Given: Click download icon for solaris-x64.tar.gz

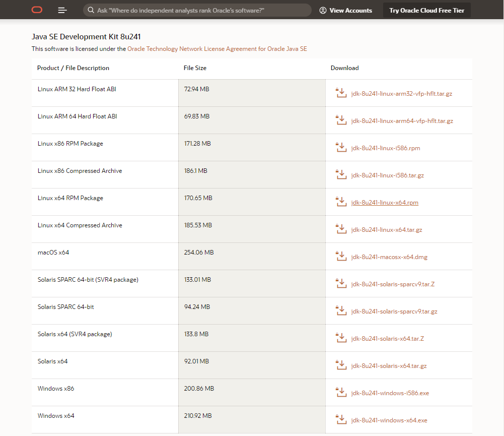Looking at the screenshot, I should [x=341, y=365].
